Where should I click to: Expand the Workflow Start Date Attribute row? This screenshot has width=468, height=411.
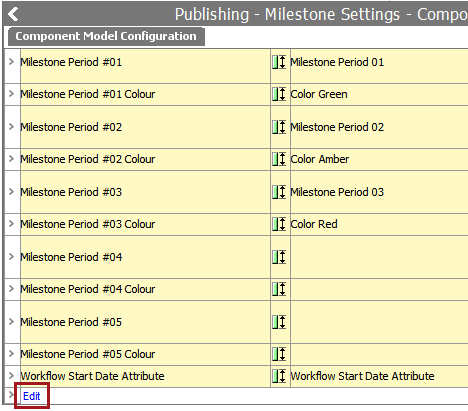pyautogui.click(x=12, y=375)
